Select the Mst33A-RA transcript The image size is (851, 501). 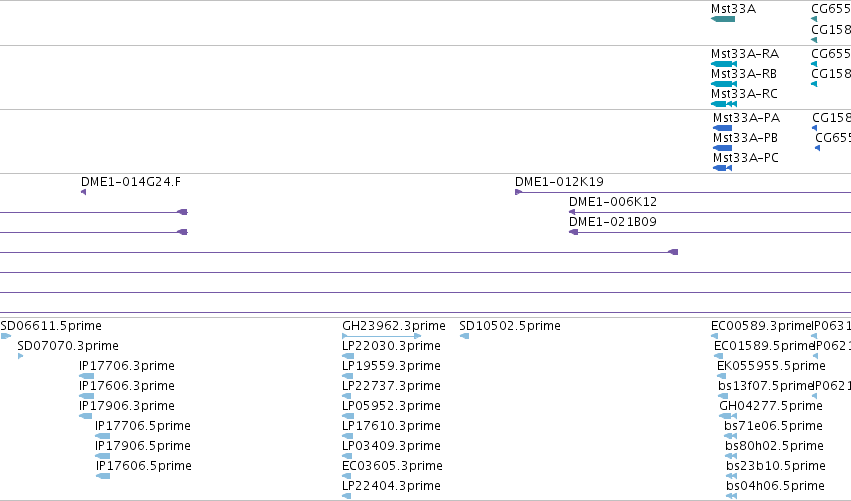pos(724,64)
